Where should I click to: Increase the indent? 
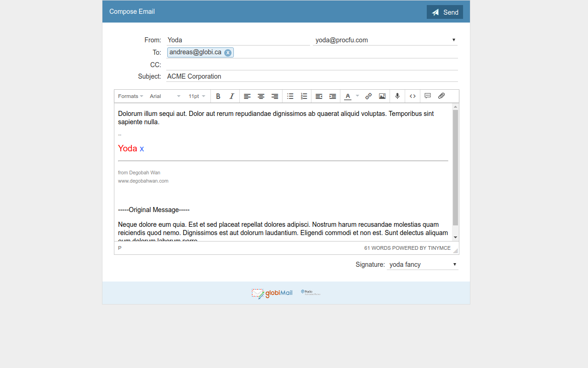tap(333, 96)
